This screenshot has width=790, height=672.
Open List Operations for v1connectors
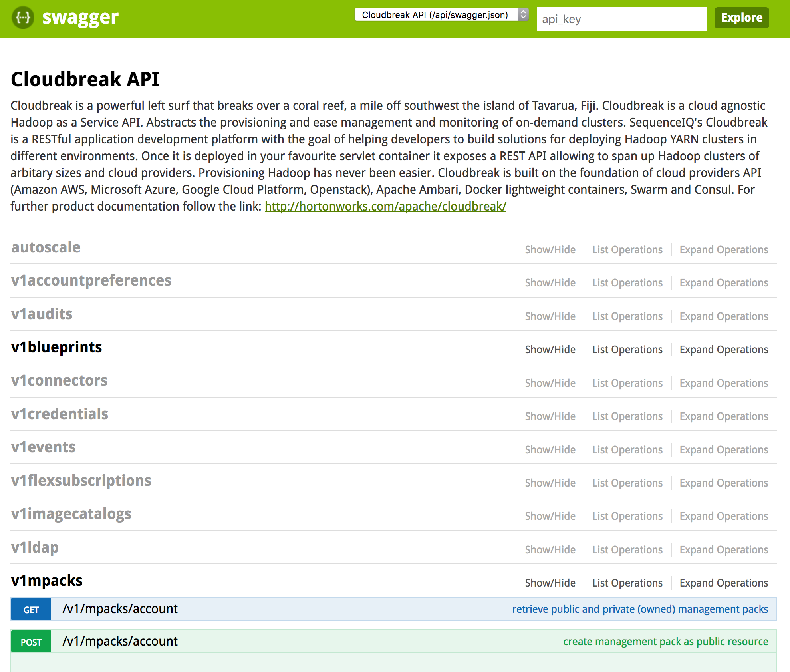coord(627,383)
